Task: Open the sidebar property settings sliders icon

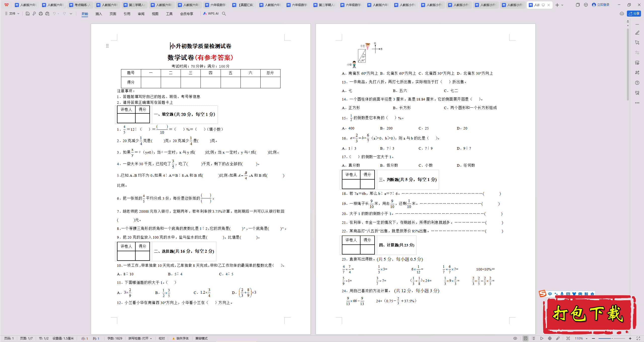Action: click(637, 53)
